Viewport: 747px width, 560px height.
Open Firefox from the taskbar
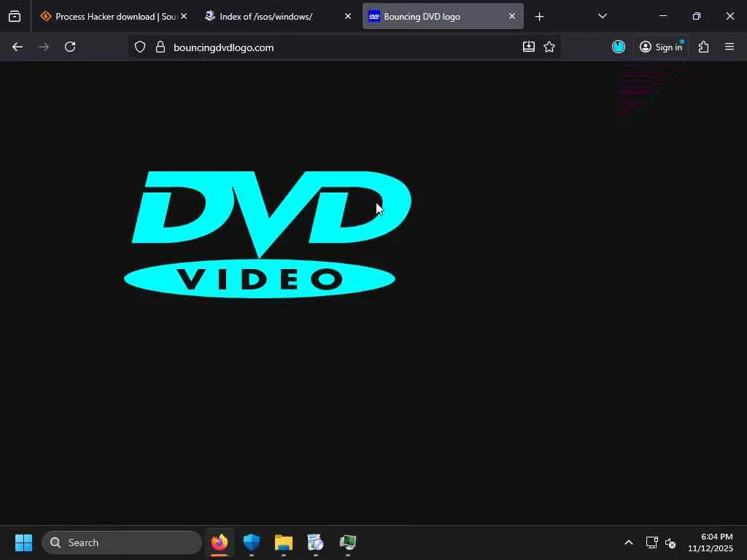point(219,542)
